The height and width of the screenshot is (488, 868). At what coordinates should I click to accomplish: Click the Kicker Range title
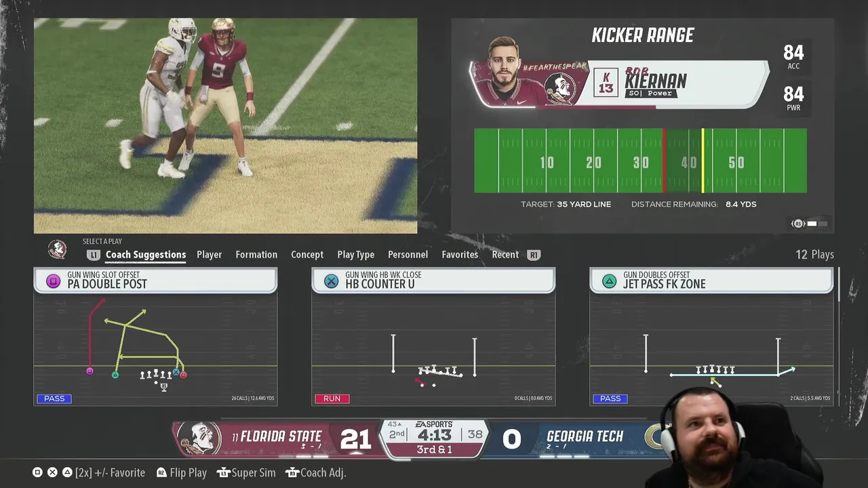(x=643, y=35)
